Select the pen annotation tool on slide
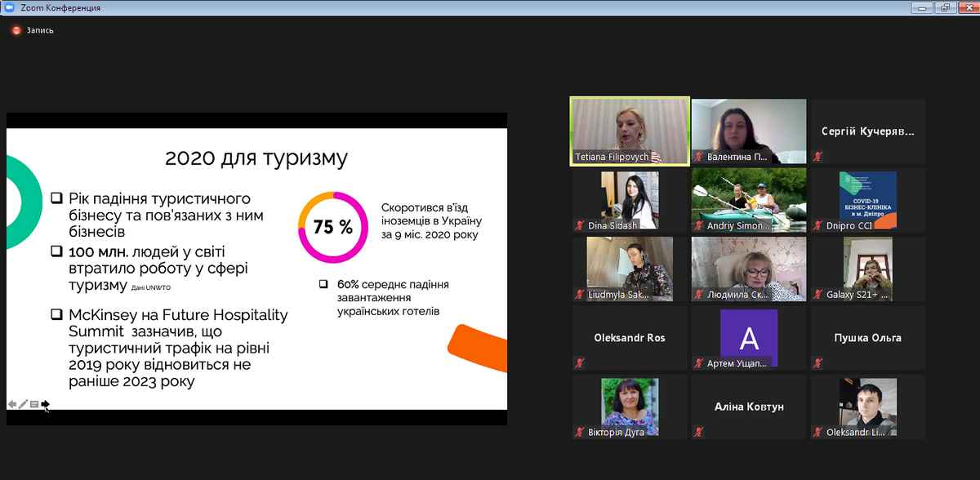This screenshot has height=480, width=980. tap(23, 403)
